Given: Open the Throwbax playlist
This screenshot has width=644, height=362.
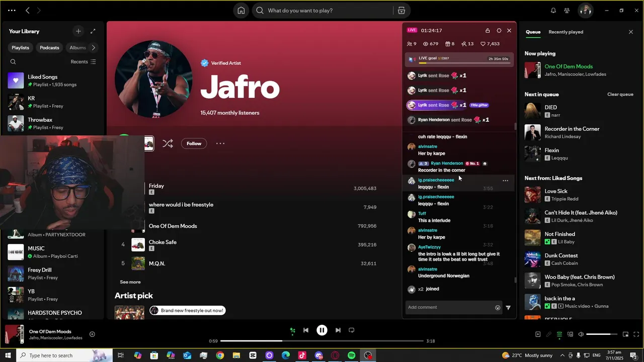Looking at the screenshot, I should click(x=53, y=124).
